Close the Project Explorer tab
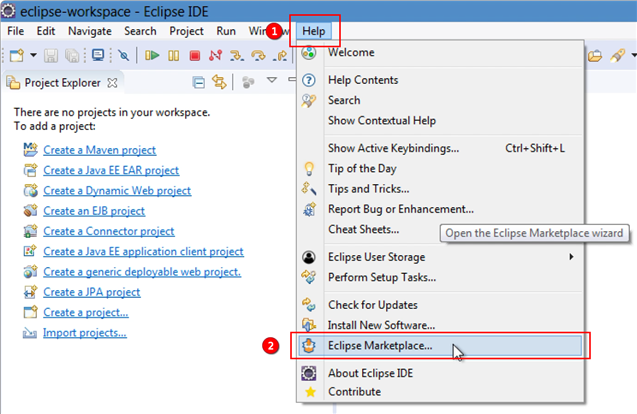This screenshot has height=414, width=637. pos(112,83)
